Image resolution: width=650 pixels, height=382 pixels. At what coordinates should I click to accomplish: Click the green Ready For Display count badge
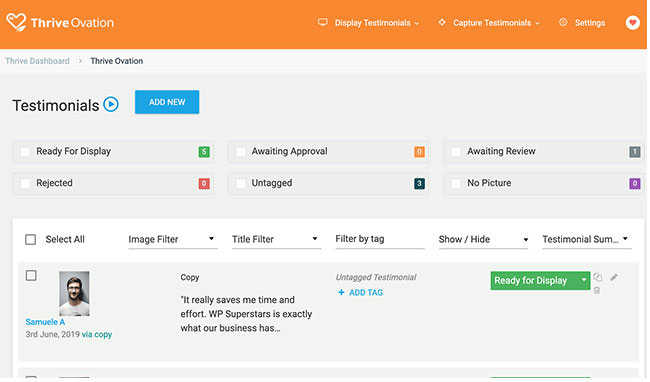pos(204,152)
